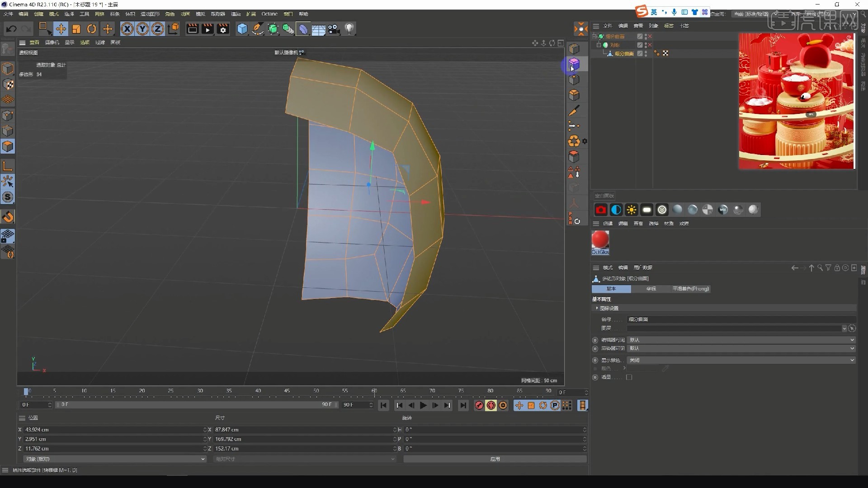This screenshot has height=488, width=868.
Task: Open the 创建 menu in material manager
Action: (x=608, y=224)
